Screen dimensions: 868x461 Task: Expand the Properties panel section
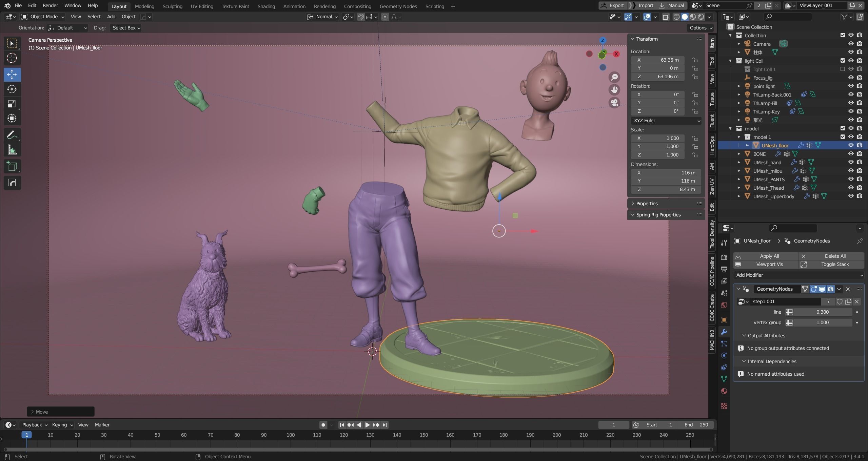(x=647, y=204)
